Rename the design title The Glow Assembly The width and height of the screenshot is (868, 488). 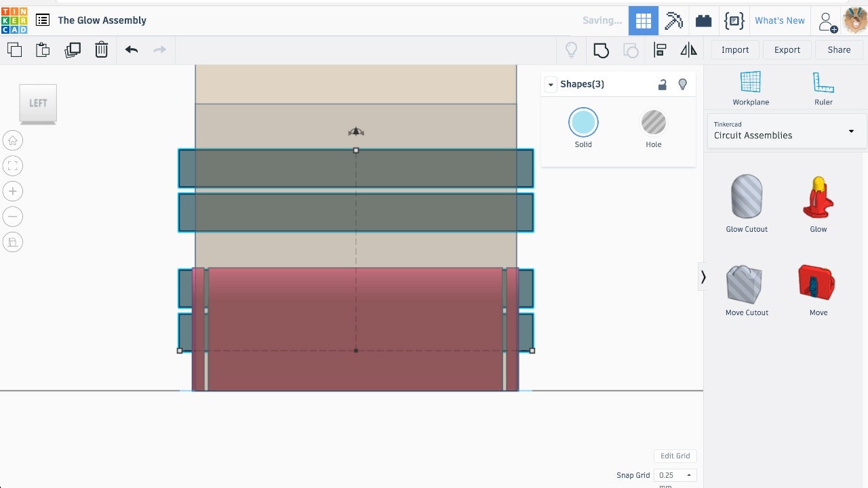point(102,20)
